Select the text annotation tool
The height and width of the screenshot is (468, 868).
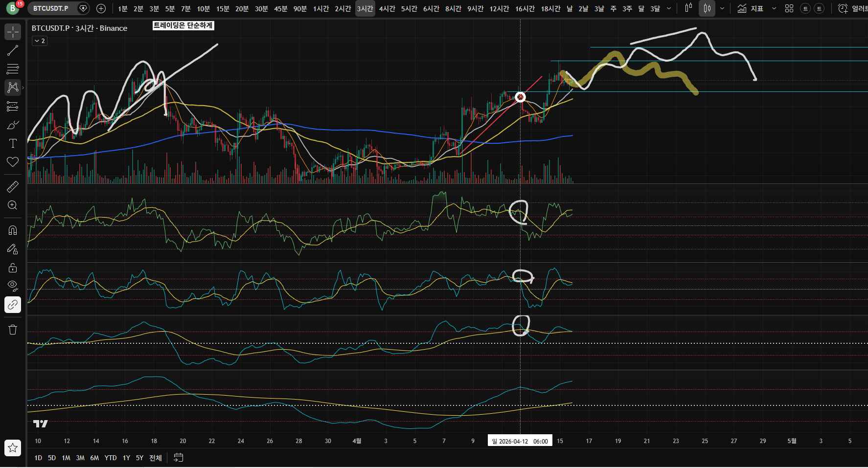pos(13,143)
